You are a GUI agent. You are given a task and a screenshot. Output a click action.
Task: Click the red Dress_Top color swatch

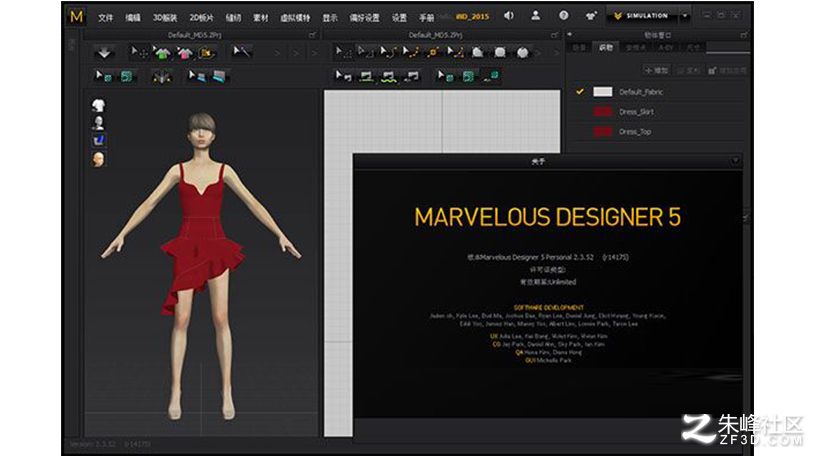tap(602, 132)
